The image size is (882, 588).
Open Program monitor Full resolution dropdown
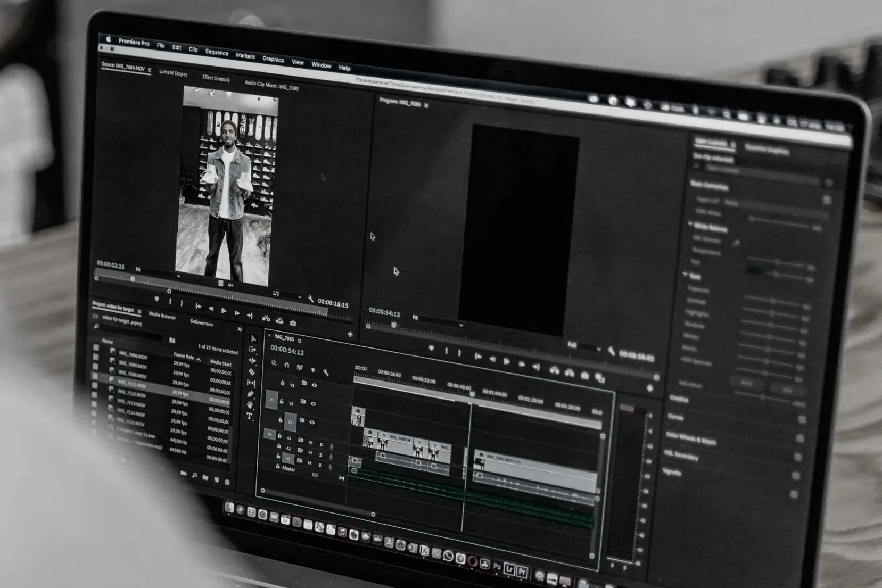tap(584, 347)
